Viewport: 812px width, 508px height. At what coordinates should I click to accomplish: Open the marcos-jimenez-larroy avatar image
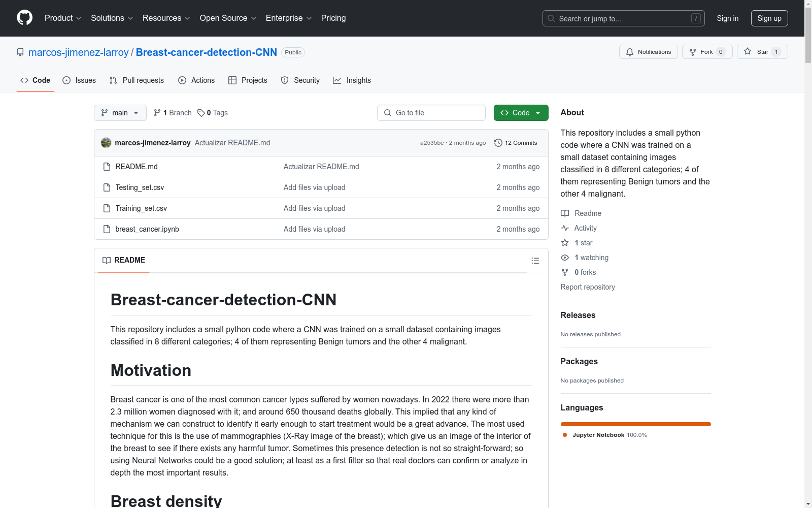click(x=106, y=143)
